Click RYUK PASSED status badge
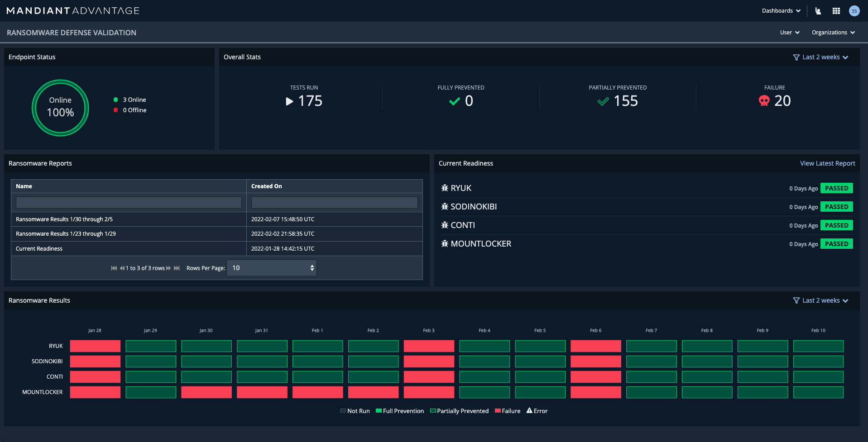Viewport: 868px width, 442px height. 836,188
